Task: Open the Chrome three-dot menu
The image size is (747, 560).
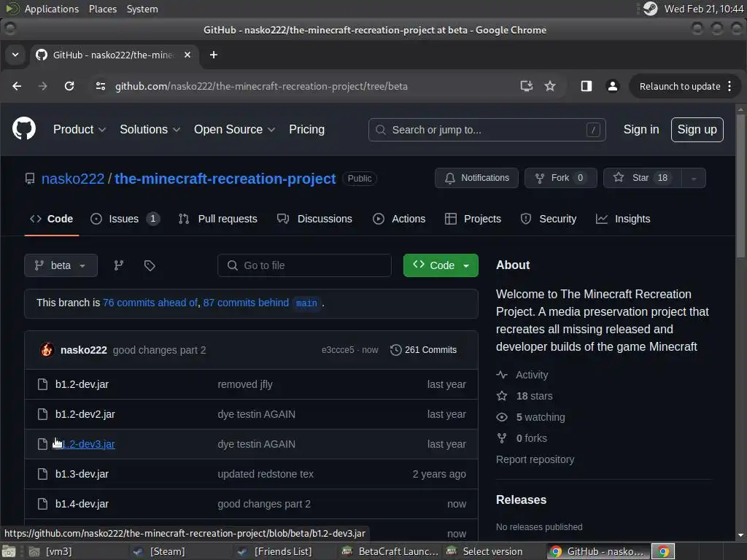Action: pyautogui.click(x=729, y=86)
